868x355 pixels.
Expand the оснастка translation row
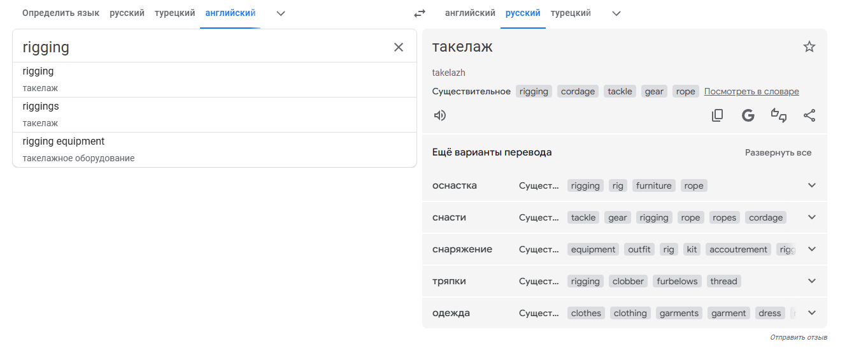click(x=811, y=185)
